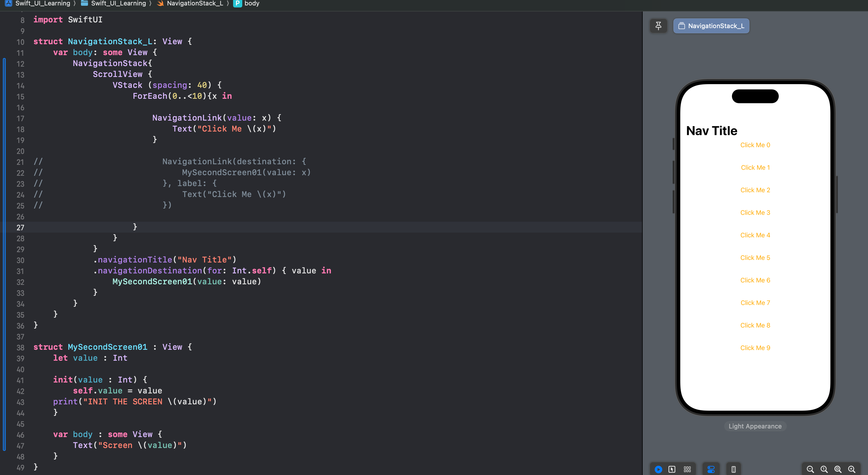
Task: Tap 'Click Me 0' in preview
Action: pyautogui.click(x=755, y=145)
